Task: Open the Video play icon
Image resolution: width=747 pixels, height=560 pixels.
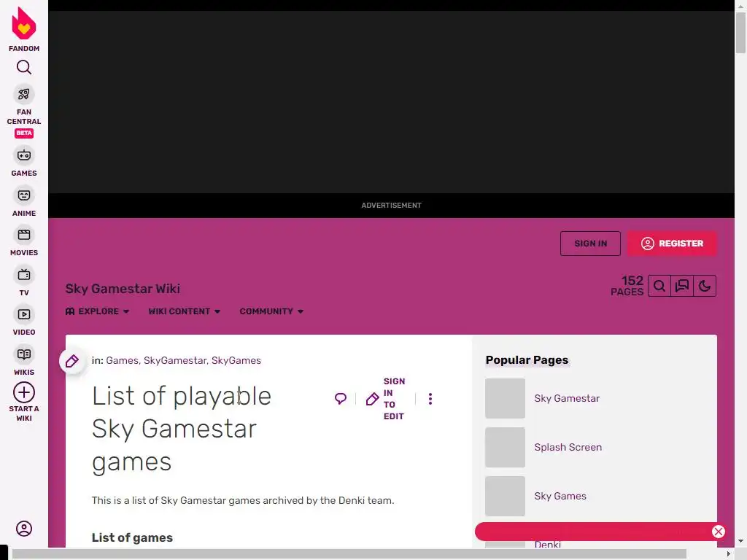Action: click(x=24, y=314)
